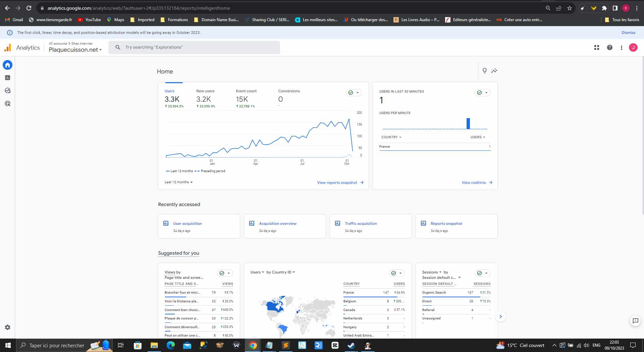Open the Analytics more options menu
The width and height of the screenshot is (644, 352).
621,48
